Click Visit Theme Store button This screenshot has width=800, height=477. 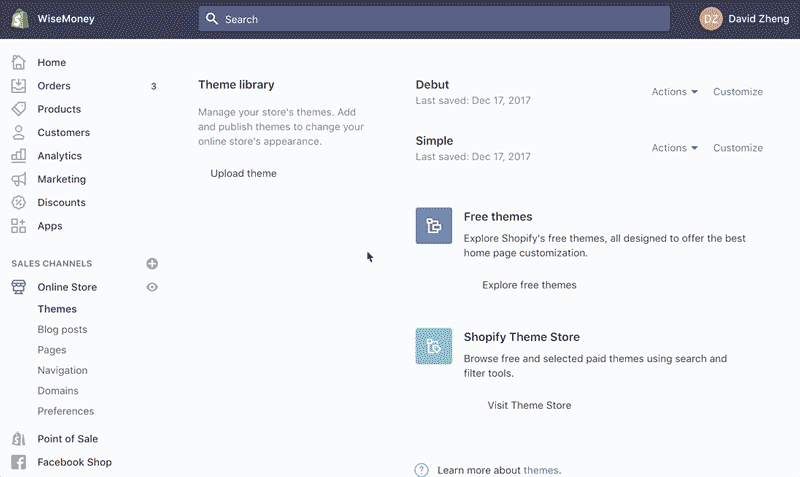[x=529, y=406]
